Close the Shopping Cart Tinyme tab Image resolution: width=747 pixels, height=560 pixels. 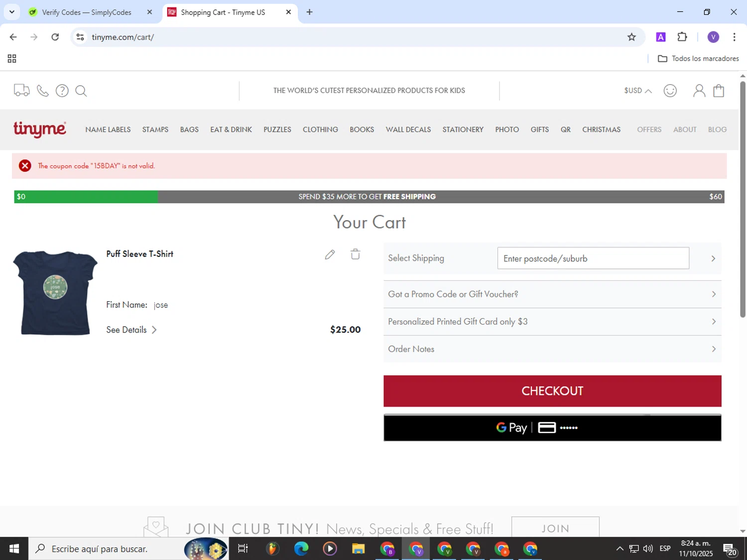[x=288, y=12]
